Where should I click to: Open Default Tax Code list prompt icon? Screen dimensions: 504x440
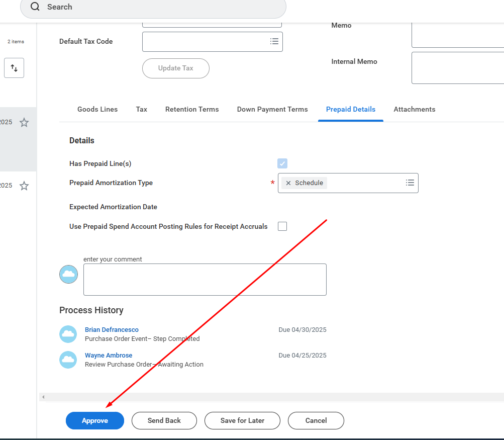[274, 42]
